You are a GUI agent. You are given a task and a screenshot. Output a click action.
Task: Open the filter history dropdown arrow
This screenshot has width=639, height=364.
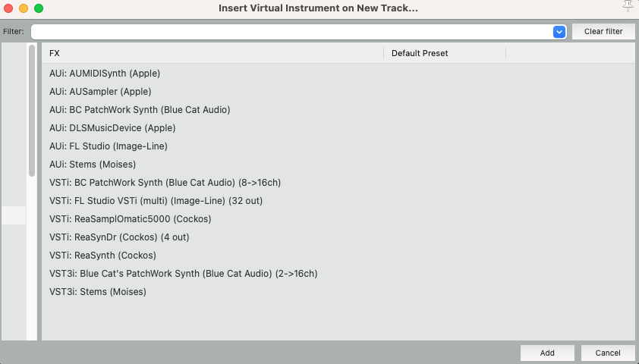pos(559,31)
